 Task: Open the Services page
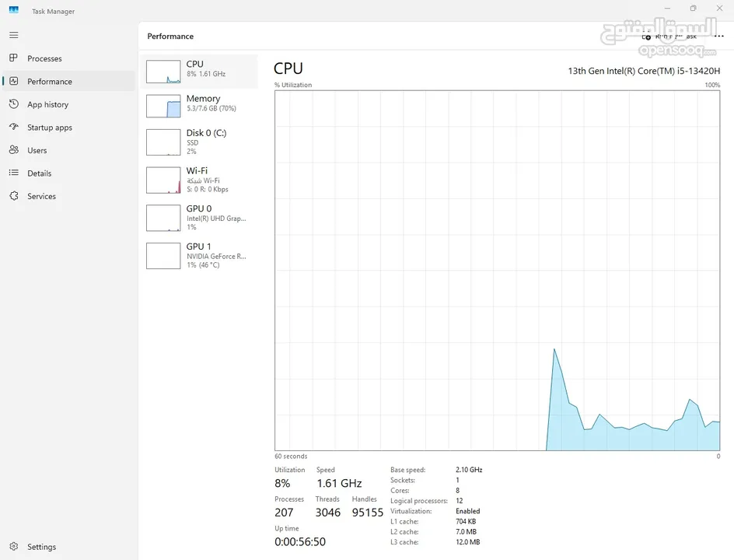42,196
